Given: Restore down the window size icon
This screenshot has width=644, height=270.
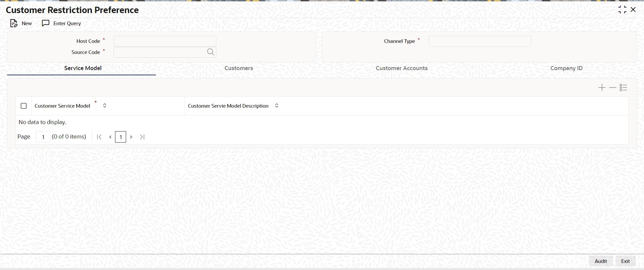Looking at the screenshot, I should (623, 10).
